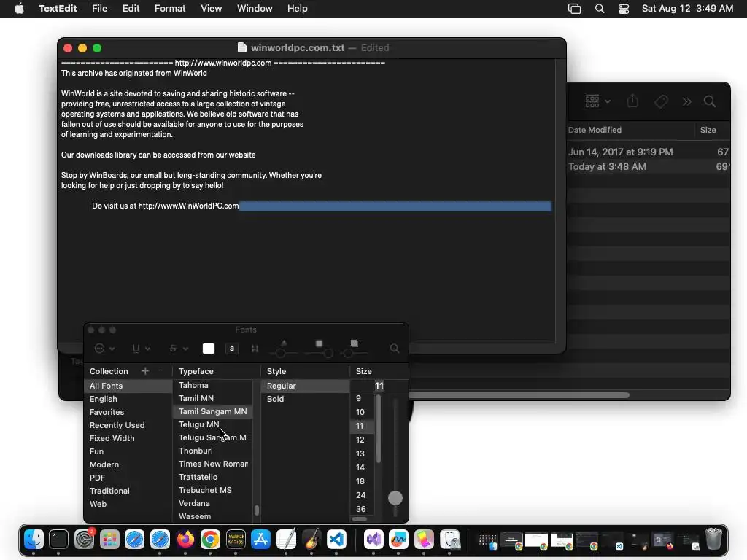Open the File menu

tap(99, 9)
